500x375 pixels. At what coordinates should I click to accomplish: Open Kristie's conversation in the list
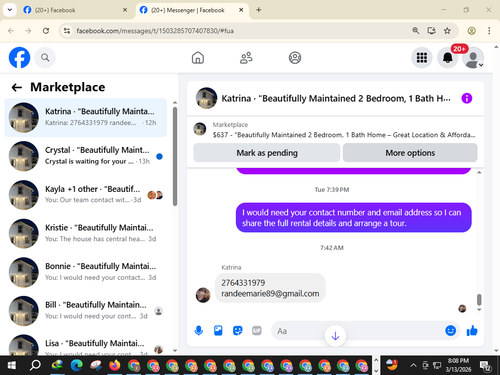pyautogui.click(x=86, y=233)
